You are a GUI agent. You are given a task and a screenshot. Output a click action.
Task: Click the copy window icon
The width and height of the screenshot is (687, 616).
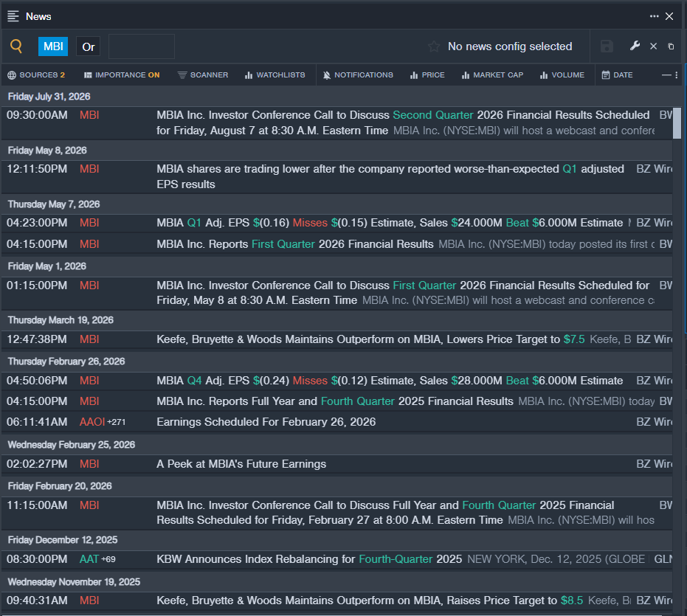tap(671, 46)
